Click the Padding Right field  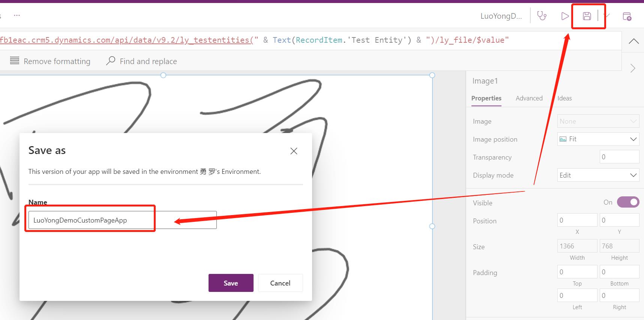click(619, 295)
